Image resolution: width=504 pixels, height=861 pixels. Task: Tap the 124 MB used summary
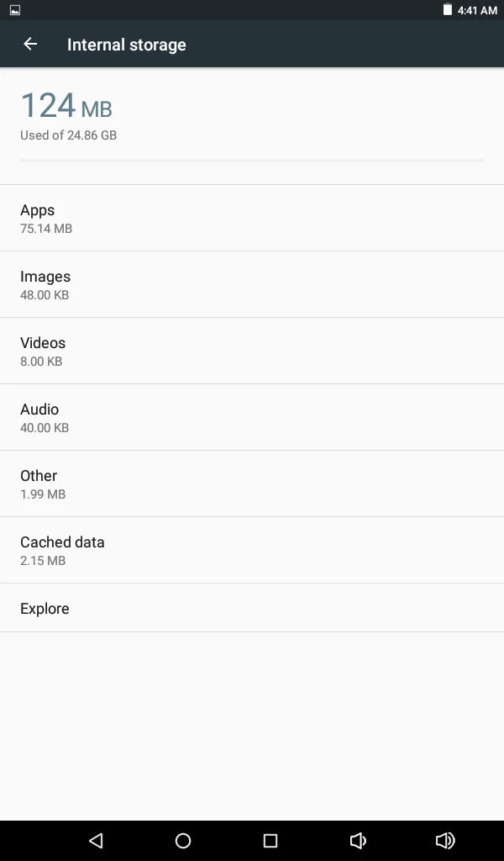(x=66, y=107)
